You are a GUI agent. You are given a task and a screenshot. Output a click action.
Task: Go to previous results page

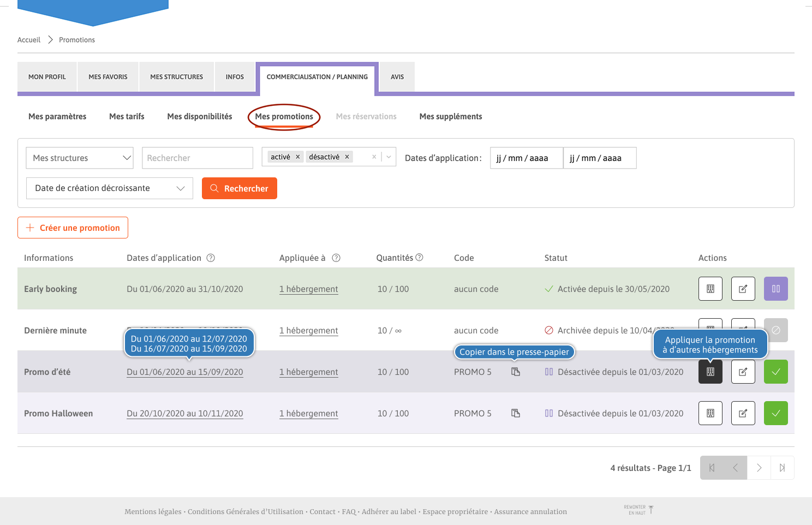pyautogui.click(x=735, y=468)
